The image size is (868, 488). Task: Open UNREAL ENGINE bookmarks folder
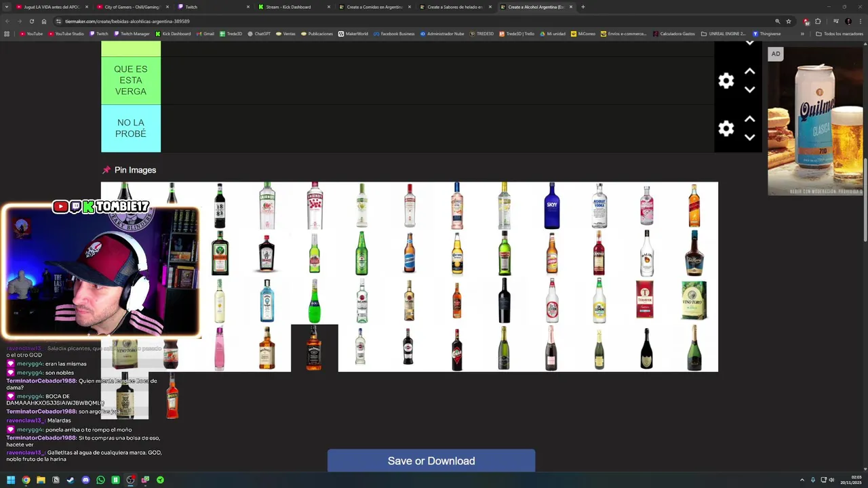723,34
